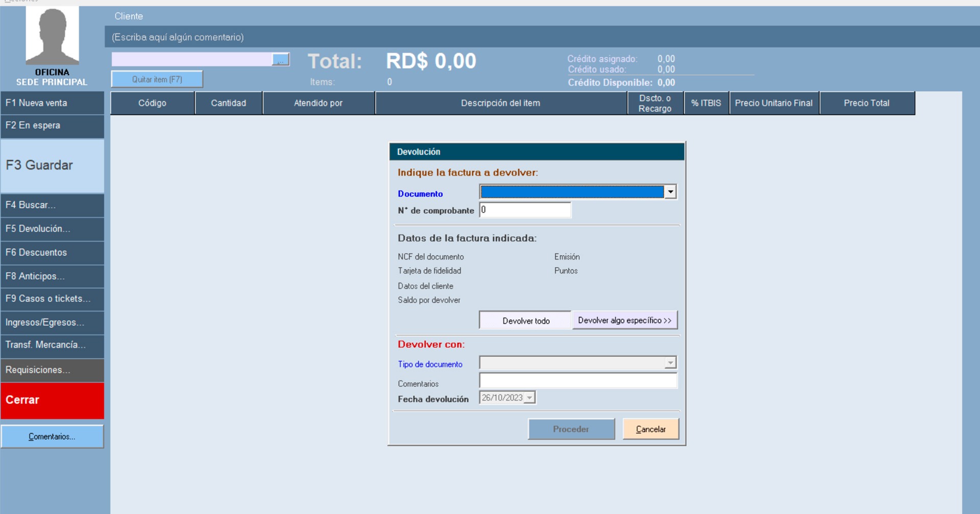Click the Descripción del ítem column header
This screenshot has height=514, width=980.
click(x=500, y=103)
